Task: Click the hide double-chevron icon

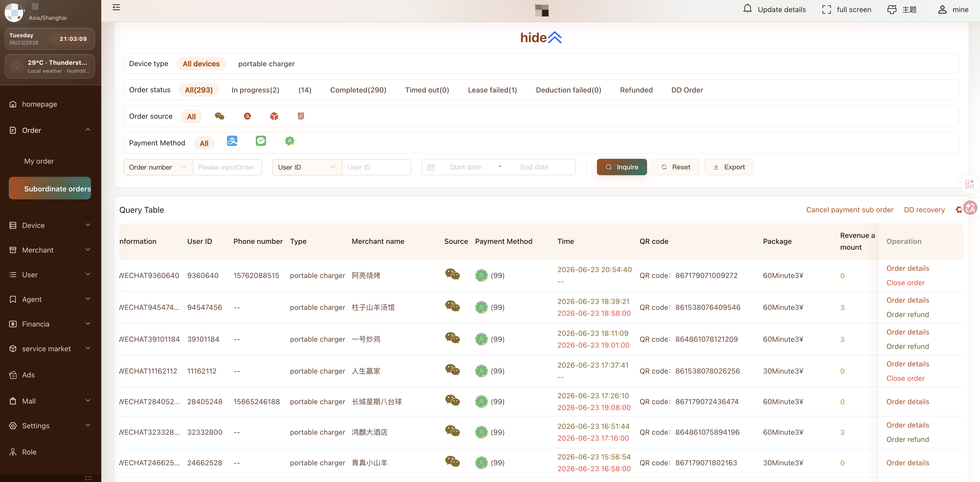Action: tap(555, 38)
